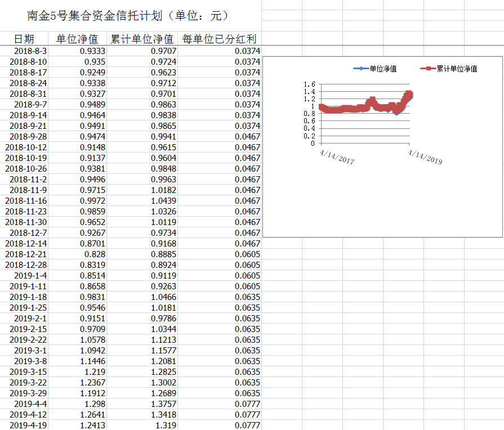
Task: Select the cumulative value cell 1.1577
Action: click(x=142, y=350)
